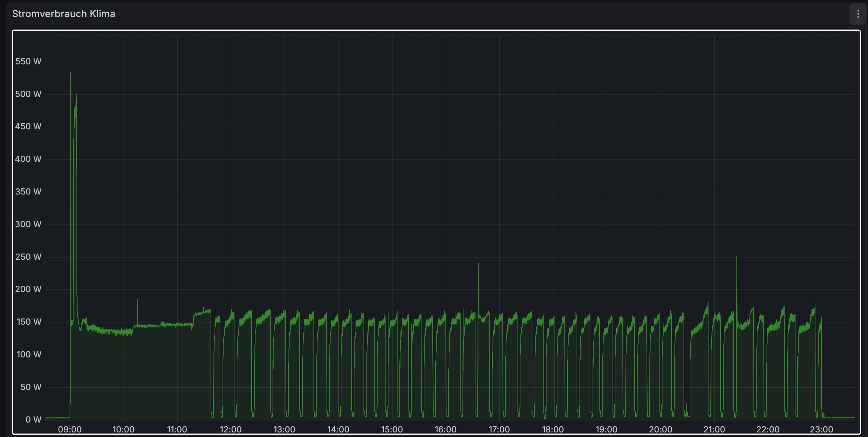Click the second startup peak at 500 W
The width and height of the screenshot is (868, 437).
tap(76, 95)
